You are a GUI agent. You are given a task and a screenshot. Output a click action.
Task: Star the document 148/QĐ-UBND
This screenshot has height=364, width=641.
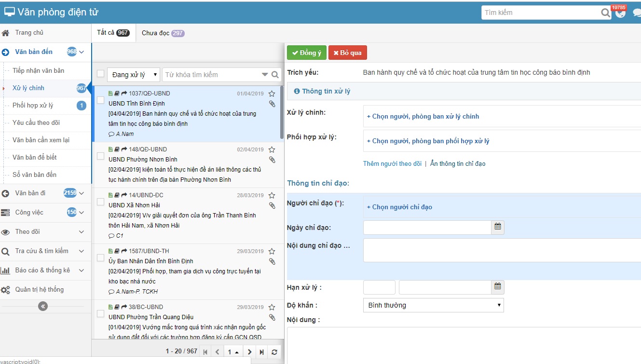click(272, 149)
